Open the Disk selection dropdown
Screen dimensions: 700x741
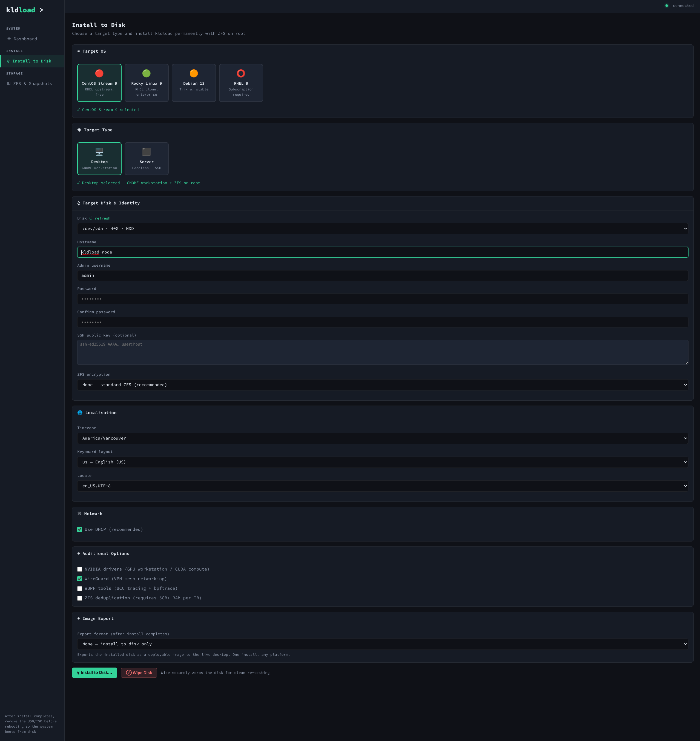(383, 229)
